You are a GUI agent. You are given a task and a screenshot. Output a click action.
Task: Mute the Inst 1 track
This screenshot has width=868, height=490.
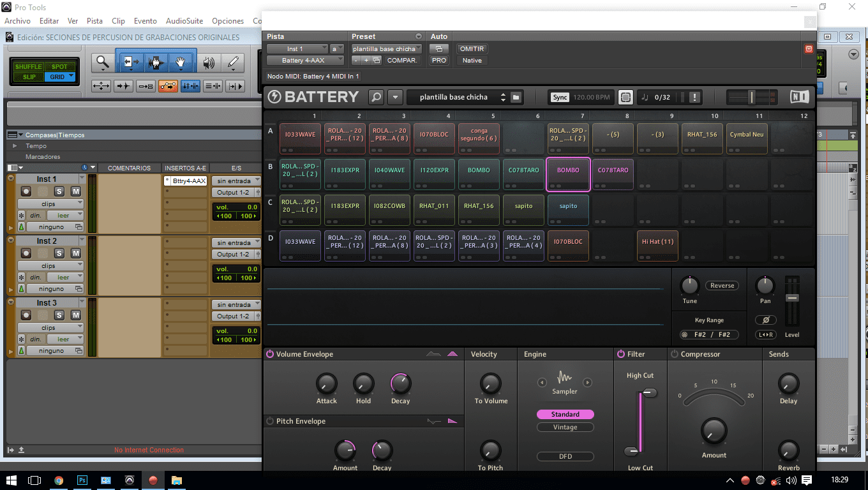(75, 191)
